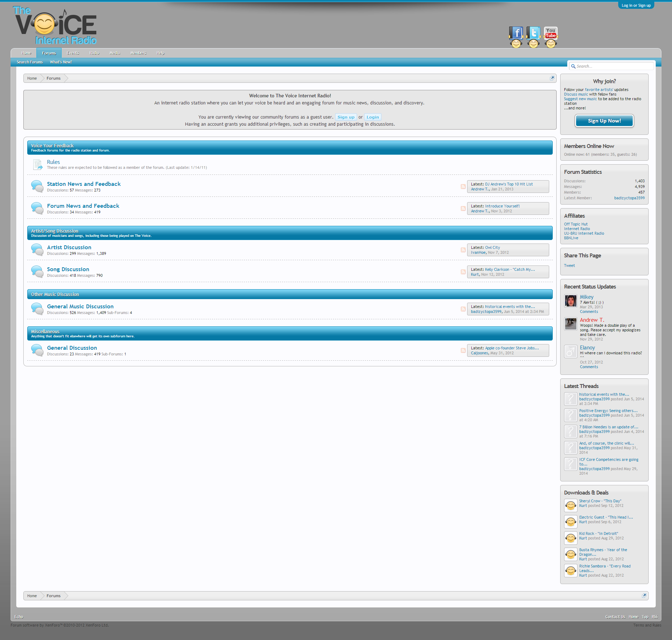
Task: Click the Terms and Rules footer link
Action: pyautogui.click(x=647, y=625)
